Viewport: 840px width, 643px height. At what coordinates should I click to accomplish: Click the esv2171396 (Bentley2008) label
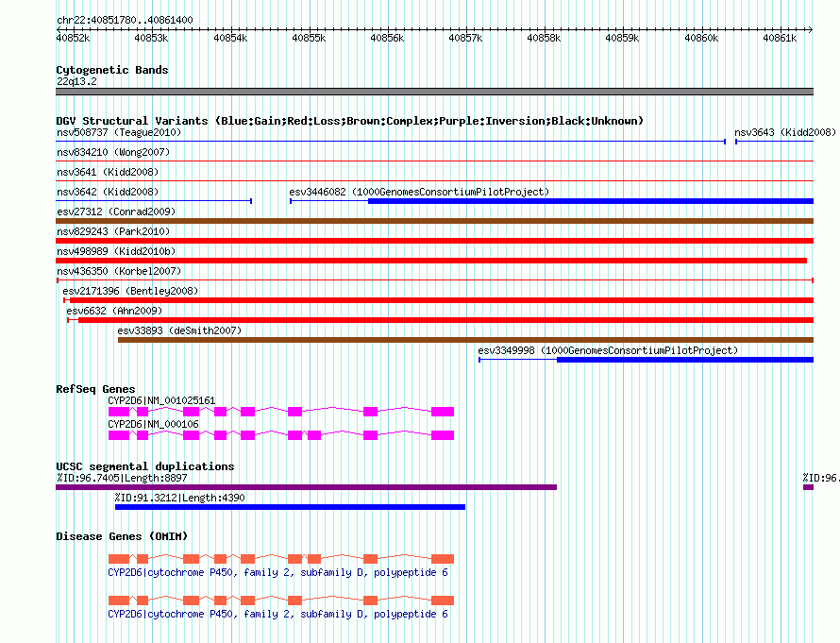coord(130,291)
